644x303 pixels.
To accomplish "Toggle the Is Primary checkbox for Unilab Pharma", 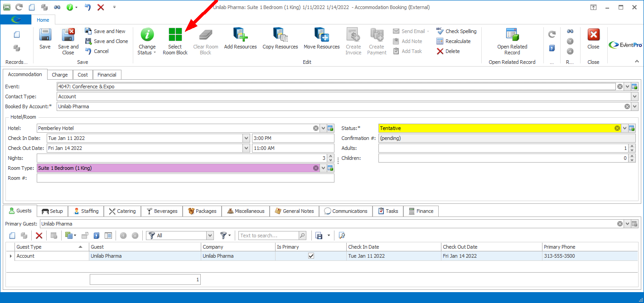I will [x=311, y=256].
